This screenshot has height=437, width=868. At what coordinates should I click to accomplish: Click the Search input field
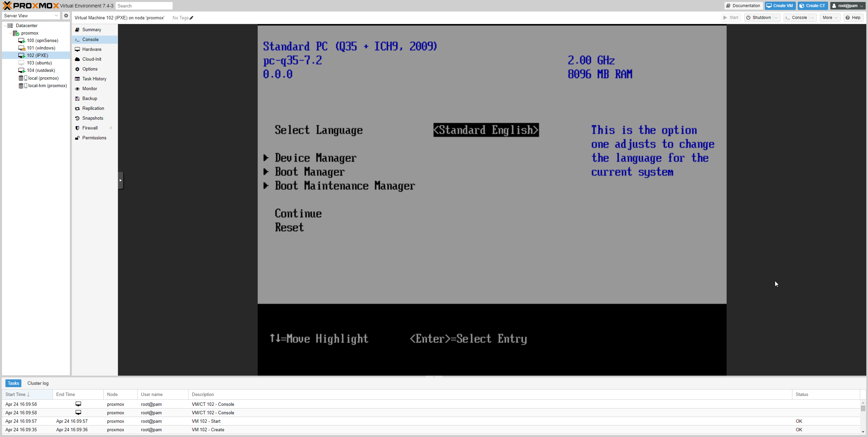click(x=144, y=6)
